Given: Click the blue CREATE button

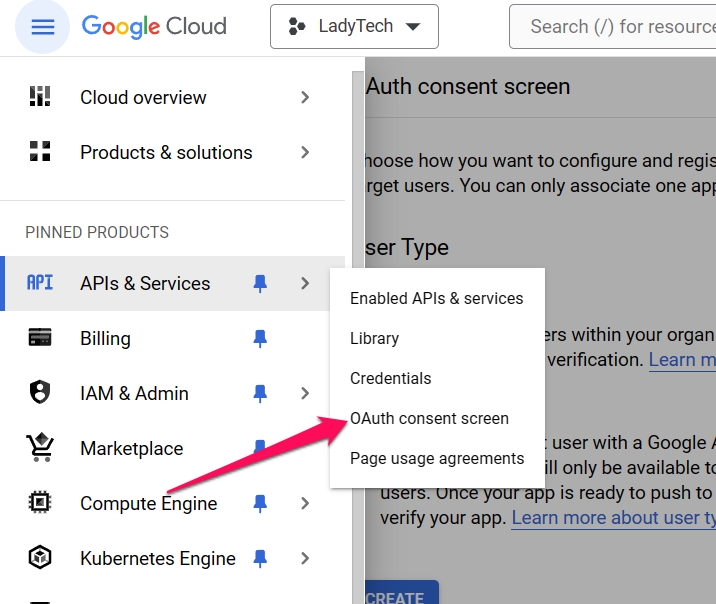Looking at the screenshot, I should (x=402, y=593).
